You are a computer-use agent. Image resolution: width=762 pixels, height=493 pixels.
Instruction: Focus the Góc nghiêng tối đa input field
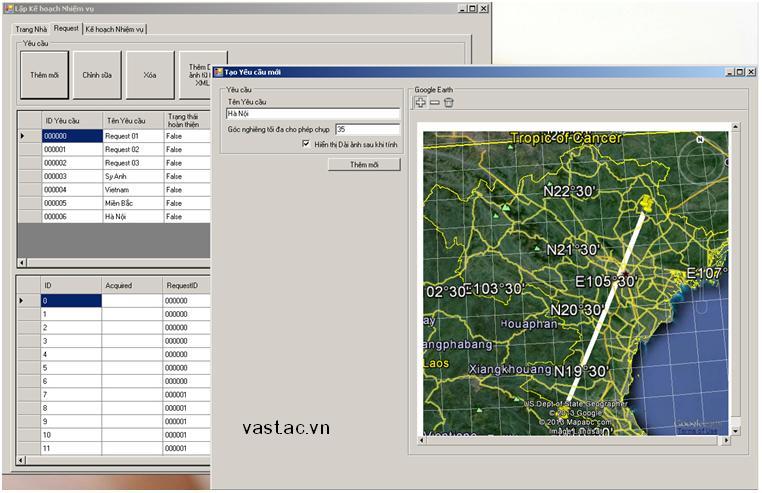point(367,129)
